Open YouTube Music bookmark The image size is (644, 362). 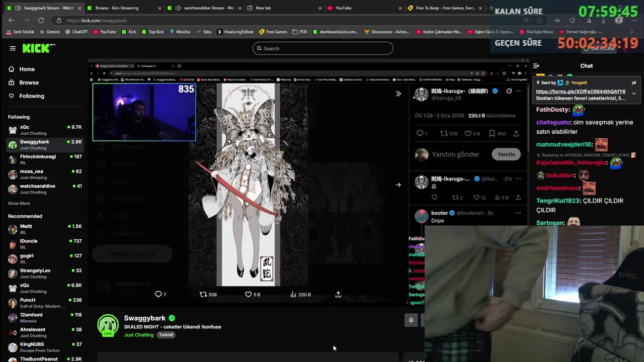click(536, 32)
